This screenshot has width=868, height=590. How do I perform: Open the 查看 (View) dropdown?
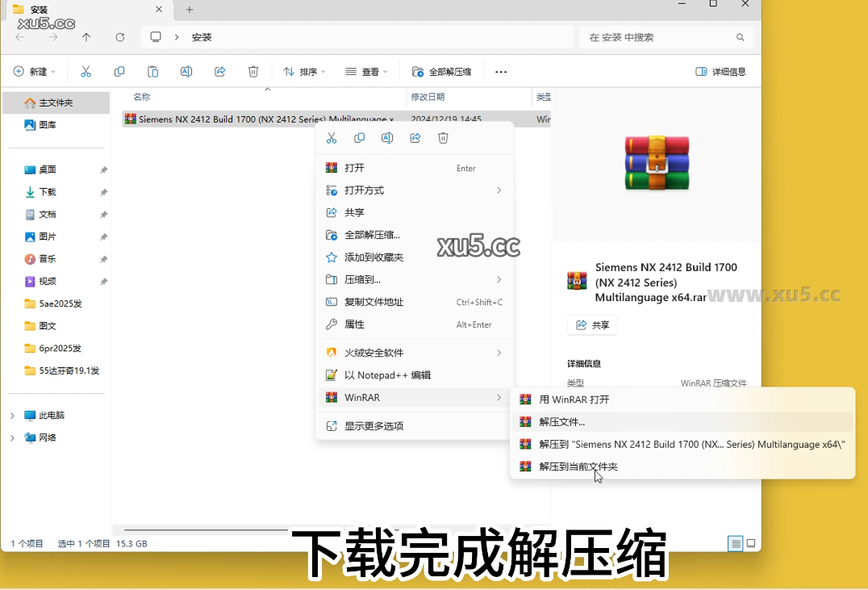click(x=366, y=72)
